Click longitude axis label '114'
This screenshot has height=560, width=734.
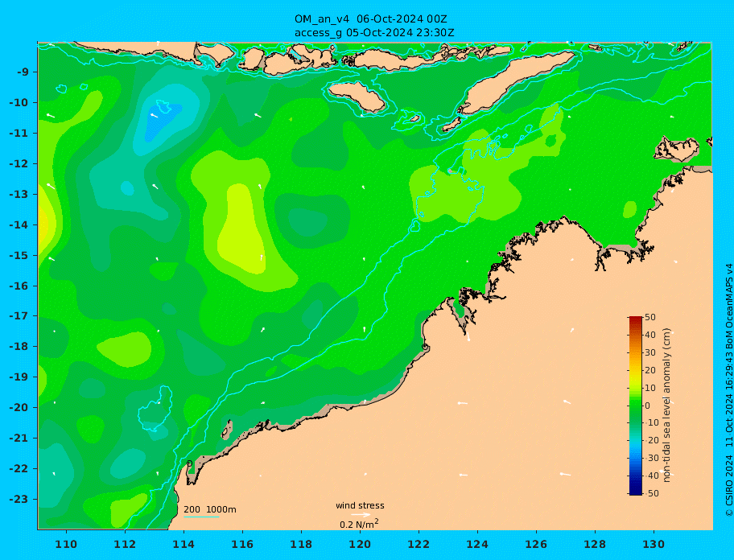[183, 544]
